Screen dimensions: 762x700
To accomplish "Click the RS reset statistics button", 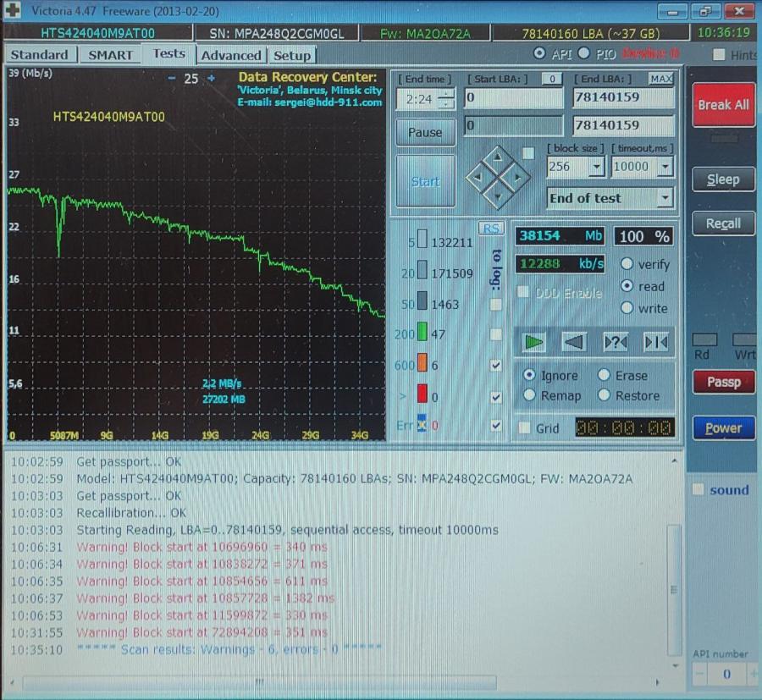I will pos(490,229).
